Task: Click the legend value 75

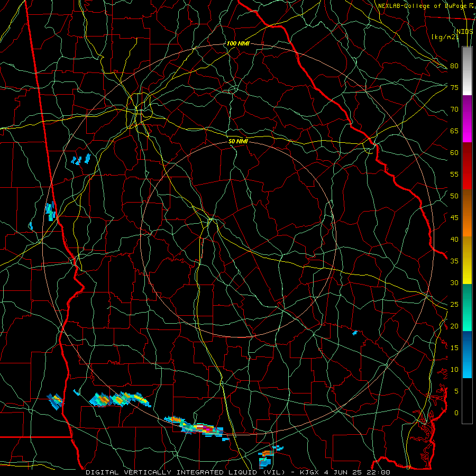Action: 454,87
